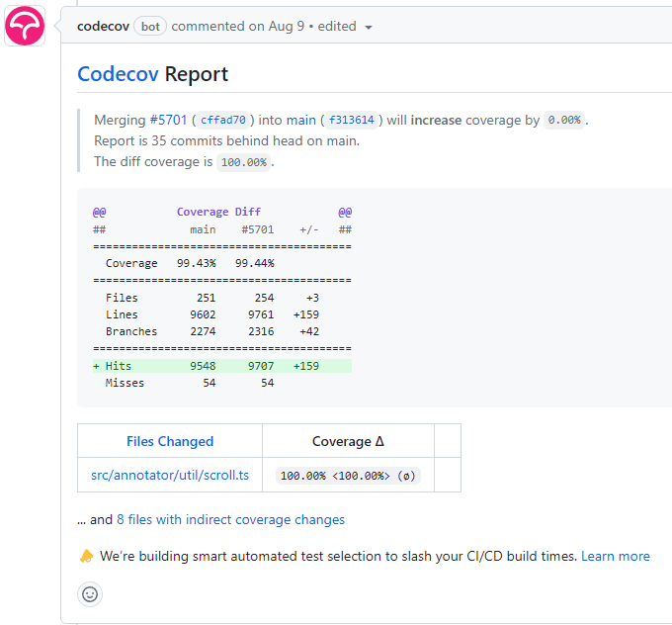Viewport: 672px width, 625px height.
Task: Follow the Codecov heading link
Action: click(x=118, y=74)
